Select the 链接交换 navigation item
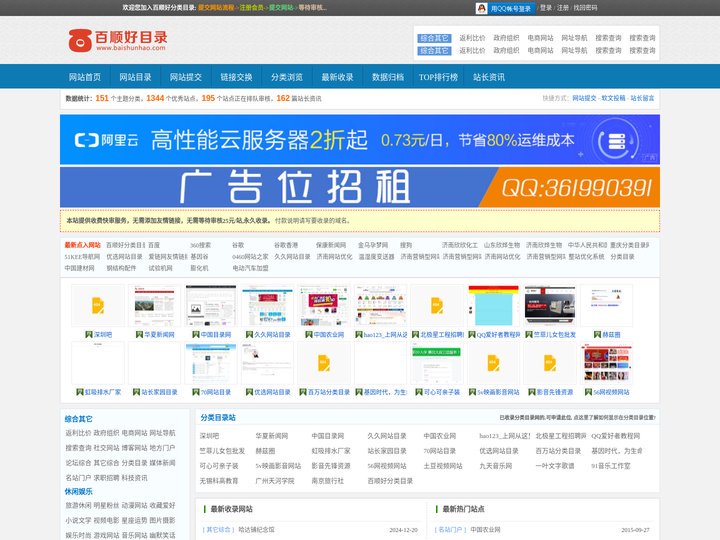The height and width of the screenshot is (540, 720). (236, 77)
